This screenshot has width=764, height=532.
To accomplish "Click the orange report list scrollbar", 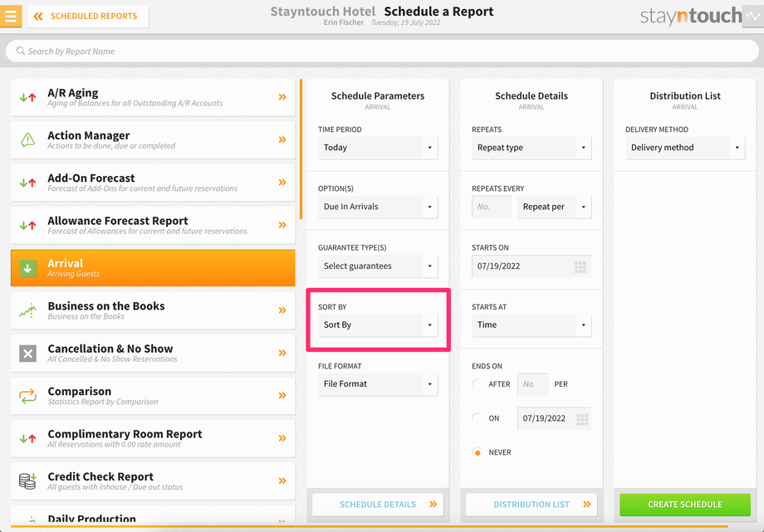I will 301,149.
